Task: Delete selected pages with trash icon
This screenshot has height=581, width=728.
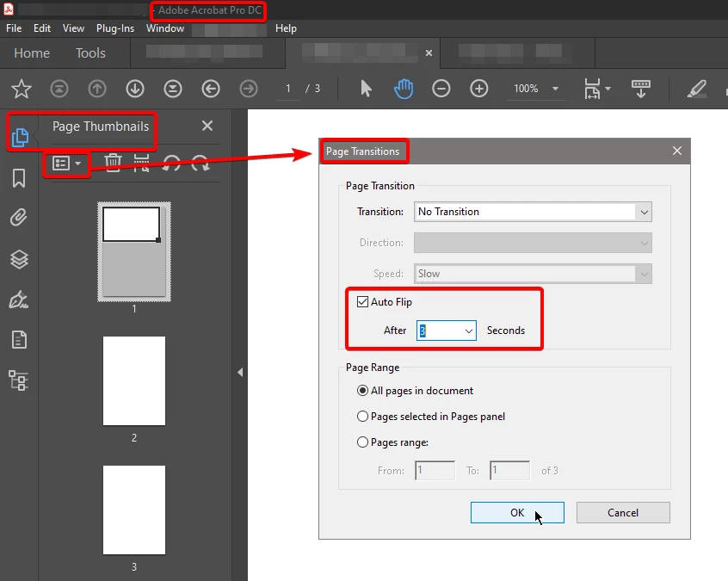Action: tap(113, 163)
